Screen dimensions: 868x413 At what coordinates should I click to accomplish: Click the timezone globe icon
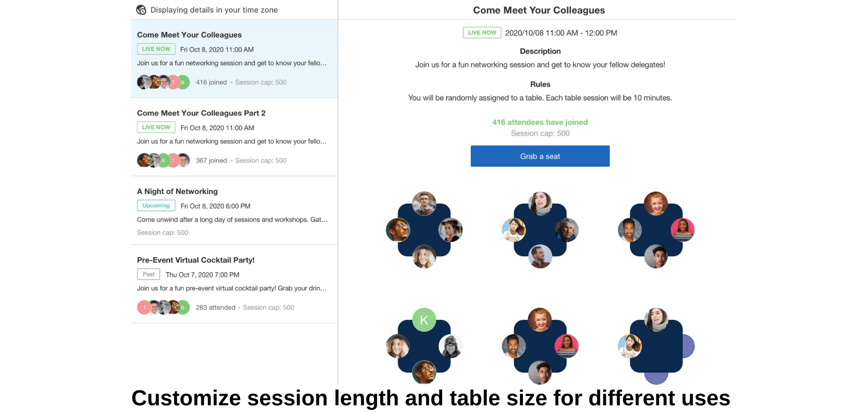pyautogui.click(x=142, y=9)
